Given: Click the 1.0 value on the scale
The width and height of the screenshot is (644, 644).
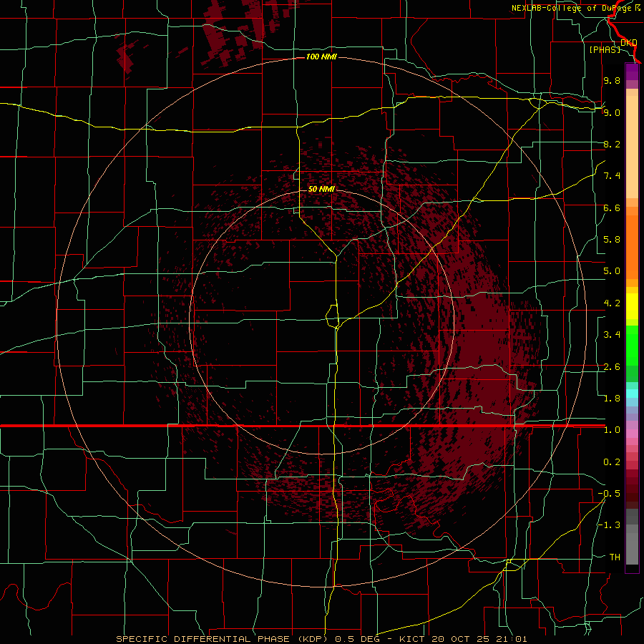Looking at the screenshot, I should (612, 430).
